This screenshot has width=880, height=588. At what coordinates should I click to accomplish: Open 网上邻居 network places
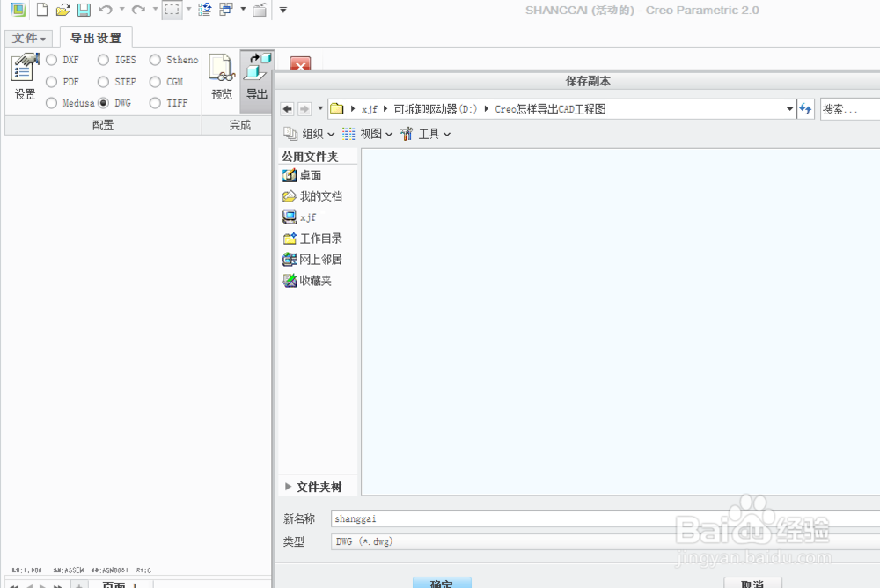pos(312,260)
